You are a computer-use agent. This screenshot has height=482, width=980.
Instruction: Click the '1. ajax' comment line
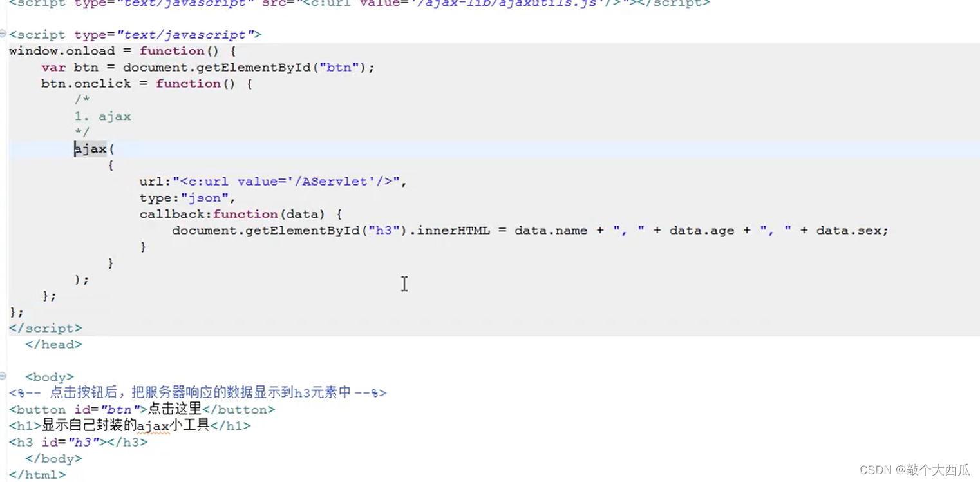(x=102, y=116)
